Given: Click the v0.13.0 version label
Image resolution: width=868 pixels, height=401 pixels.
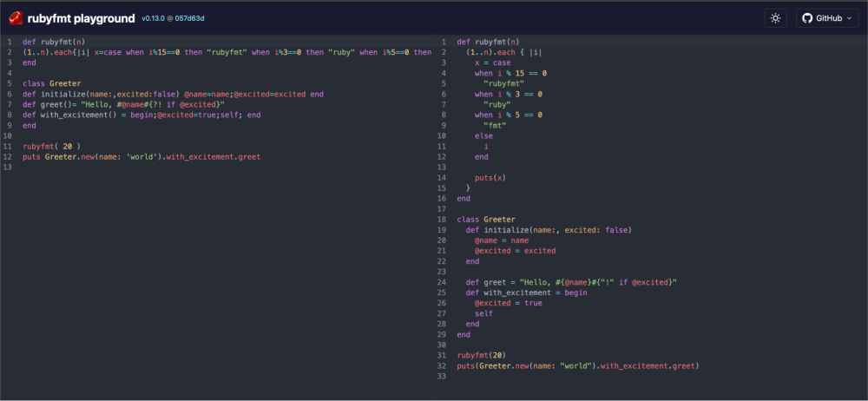Looking at the screenshot, I should [x=154, y=18].
